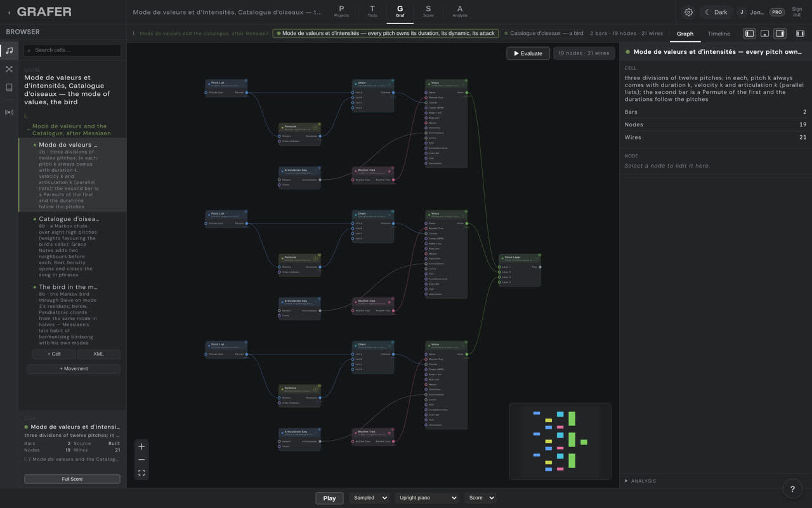Toggle the Dark theme switch
Screen dimensions: 812x508
point(716,12)
